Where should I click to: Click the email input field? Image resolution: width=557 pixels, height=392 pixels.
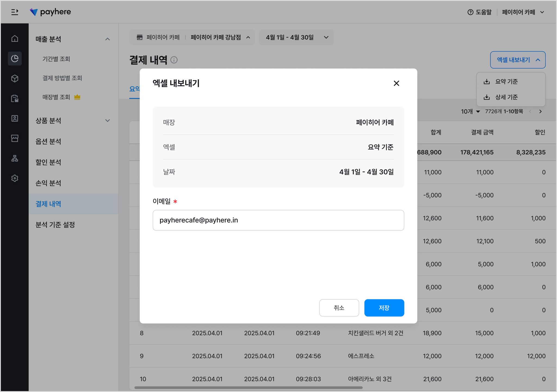click(x=278, y=220)
